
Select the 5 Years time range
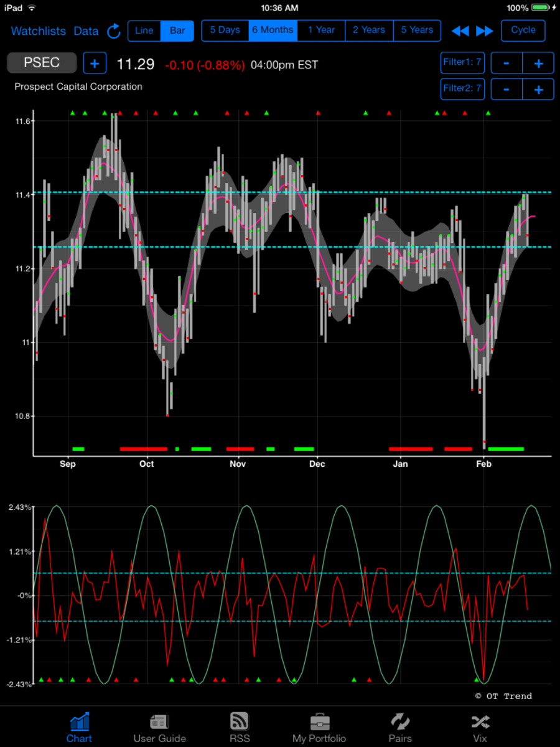pos(417,31)
